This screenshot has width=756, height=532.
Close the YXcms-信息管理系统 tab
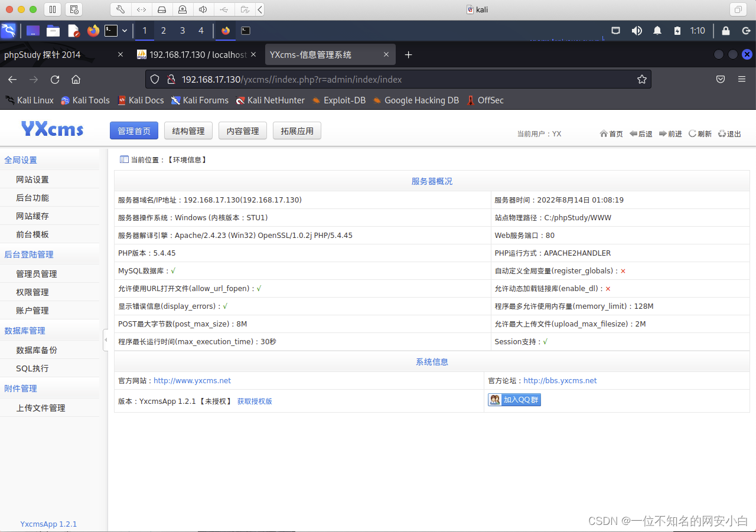[x=386, y=54]
